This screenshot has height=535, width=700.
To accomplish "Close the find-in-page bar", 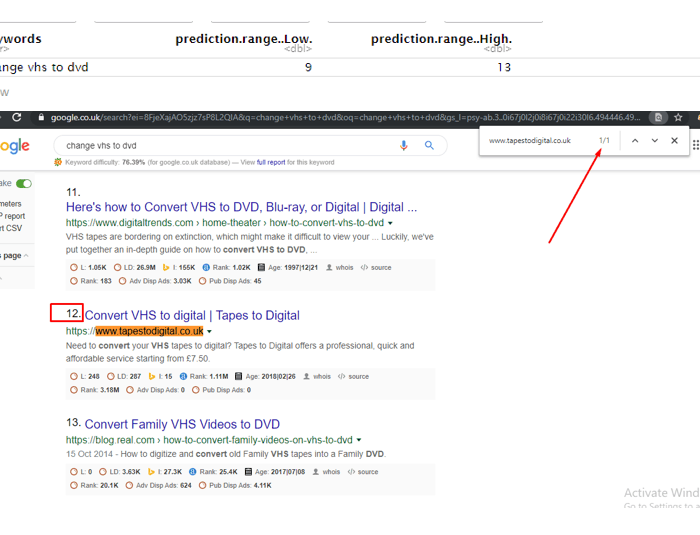I will (x=675, y=141).
